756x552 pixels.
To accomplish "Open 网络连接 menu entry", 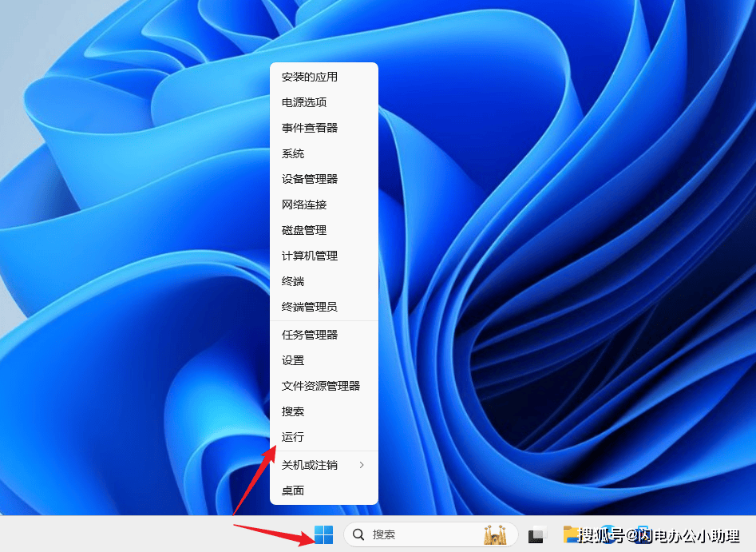I will tap(324, 205).
